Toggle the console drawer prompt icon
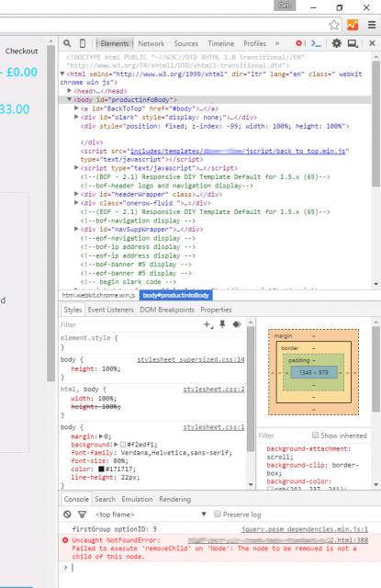This screenshot has height=588, width=381. pyautogui.click(x=316, y=43)
